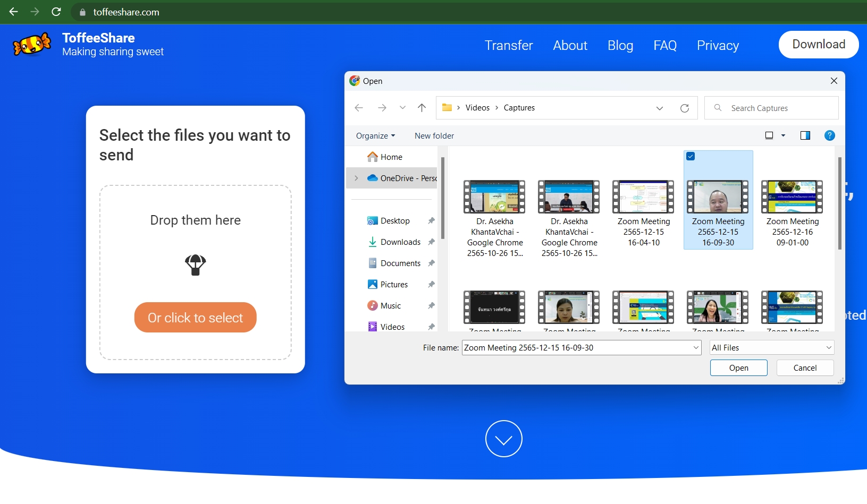867x504 pixels.
Task: Open Help via the question mark icon
Action: tap(829, 135)
